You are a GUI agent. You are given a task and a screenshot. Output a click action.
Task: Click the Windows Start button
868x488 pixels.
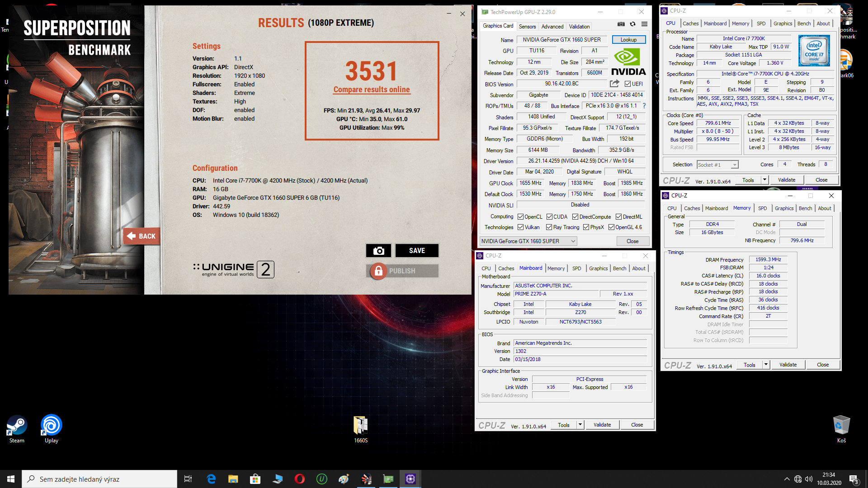click(11, 479)
